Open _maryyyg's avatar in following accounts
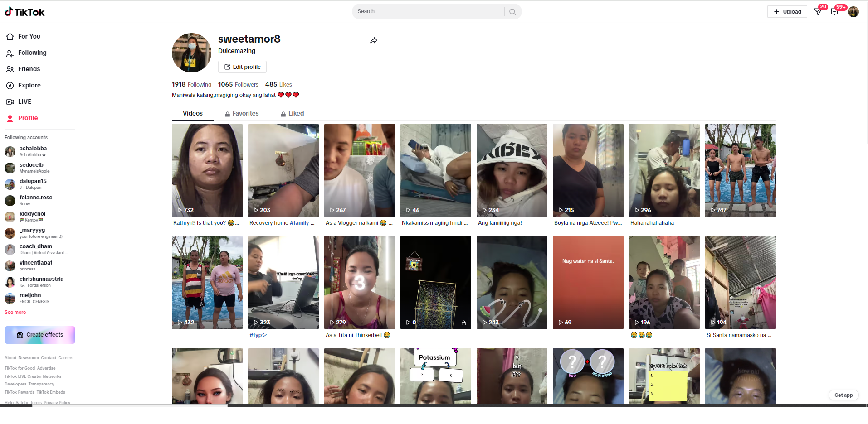The width and height of the screenshot is (868, 424). [10, 233]
